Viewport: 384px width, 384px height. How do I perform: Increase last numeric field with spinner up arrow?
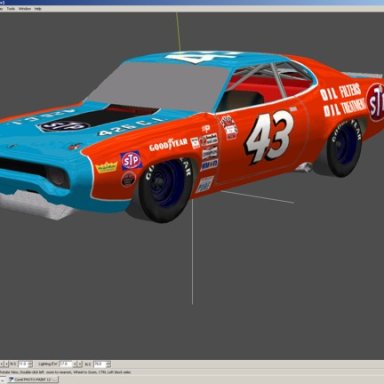click(109, 362)
